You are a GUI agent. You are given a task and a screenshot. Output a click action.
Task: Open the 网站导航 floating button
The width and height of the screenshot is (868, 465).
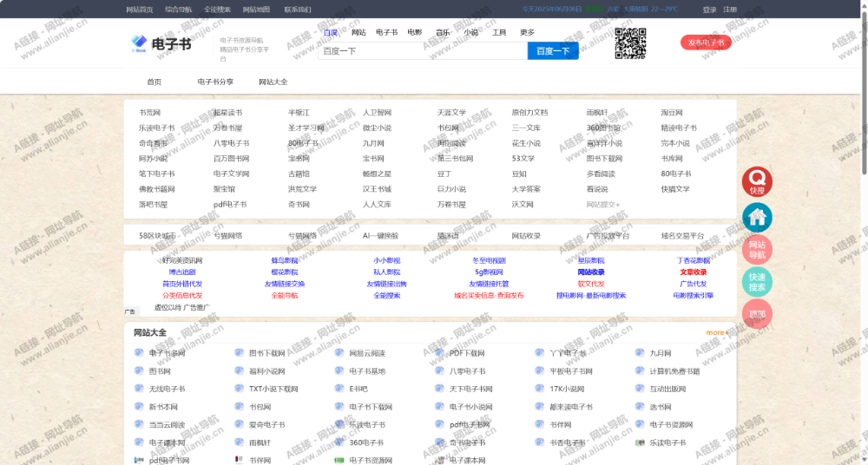tap(757, 250)
